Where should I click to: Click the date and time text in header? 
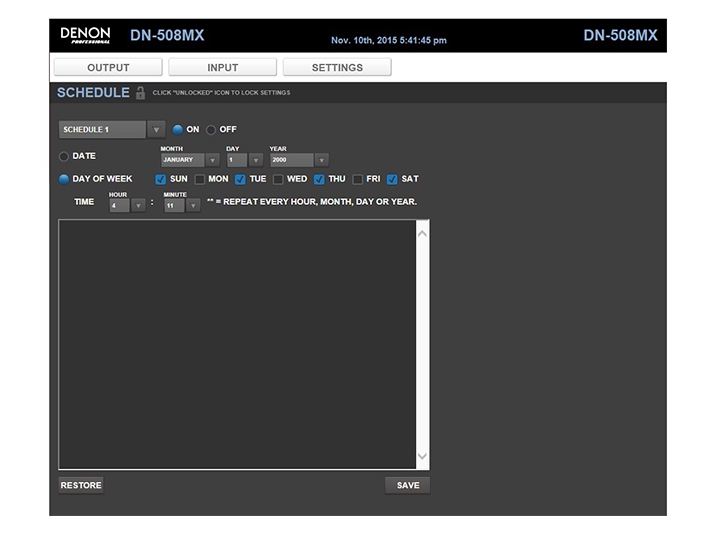tap(389, 40)
